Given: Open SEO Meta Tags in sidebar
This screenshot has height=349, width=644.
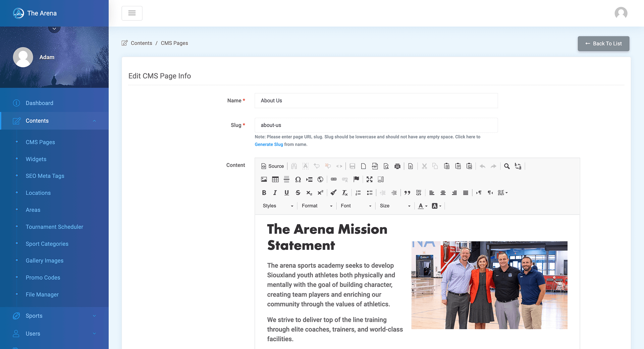Looking at the screenshot, I should 45,176.
